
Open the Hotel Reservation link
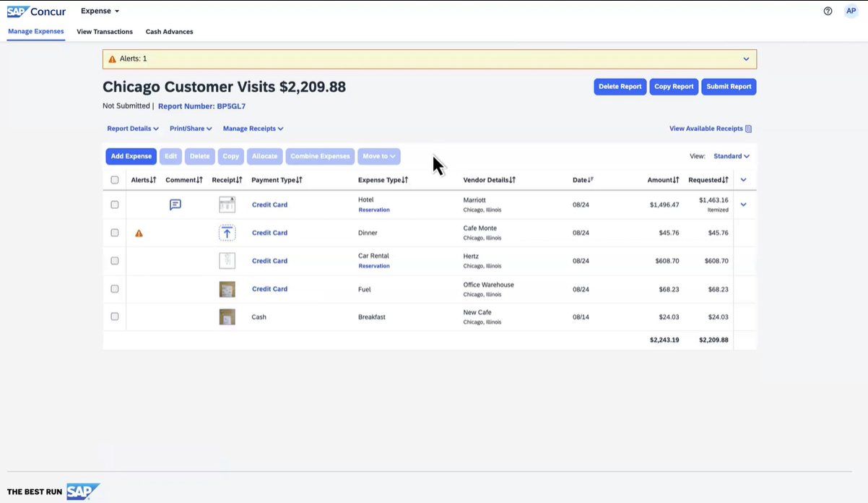(x=374, y=210)
